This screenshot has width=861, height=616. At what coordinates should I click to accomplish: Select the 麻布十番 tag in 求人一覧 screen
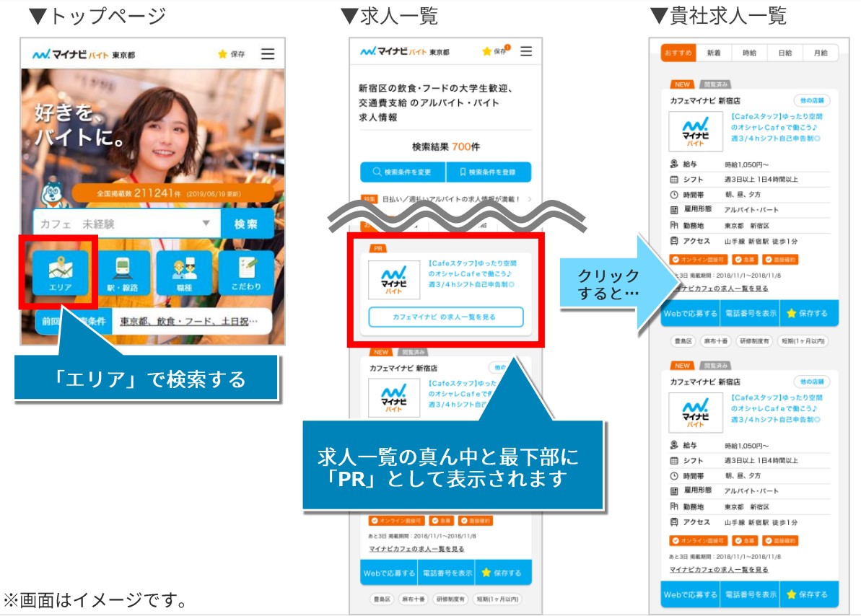(413, 599)
